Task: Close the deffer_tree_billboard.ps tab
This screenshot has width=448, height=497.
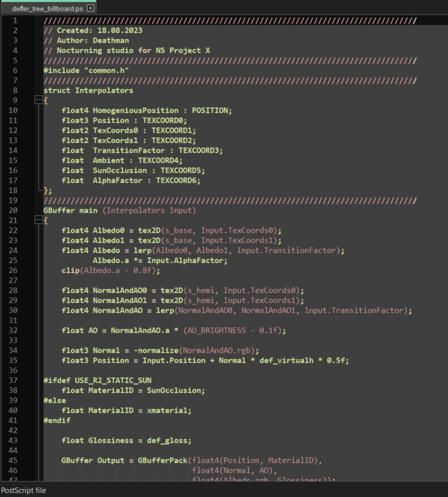Action: pos(91,9)
